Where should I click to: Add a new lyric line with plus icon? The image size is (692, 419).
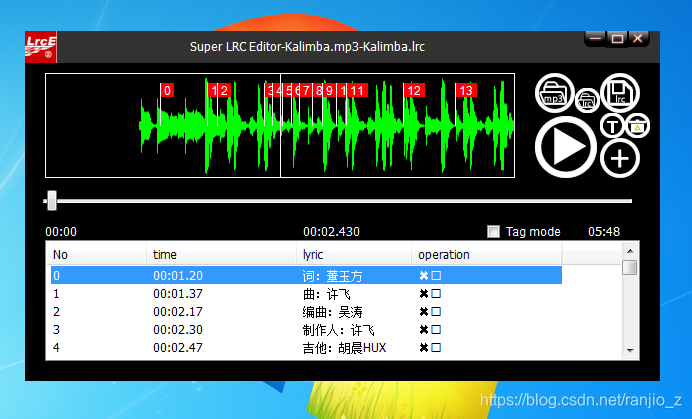620,159
